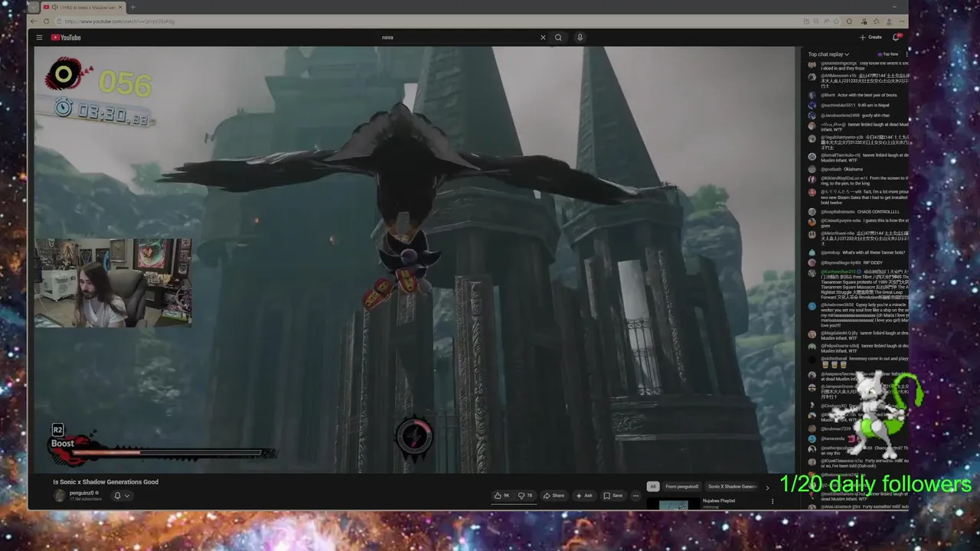Click the Create button in the YouTube header

(871, 37)
